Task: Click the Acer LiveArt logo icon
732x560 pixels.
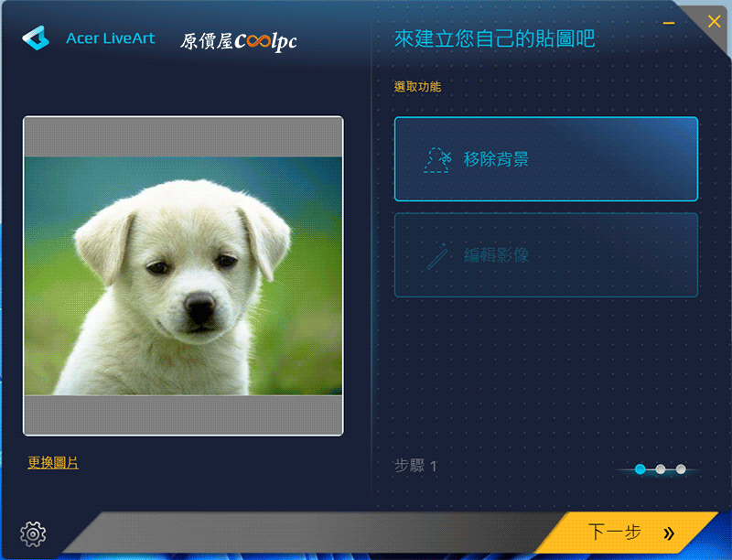Action: (36, 38)
